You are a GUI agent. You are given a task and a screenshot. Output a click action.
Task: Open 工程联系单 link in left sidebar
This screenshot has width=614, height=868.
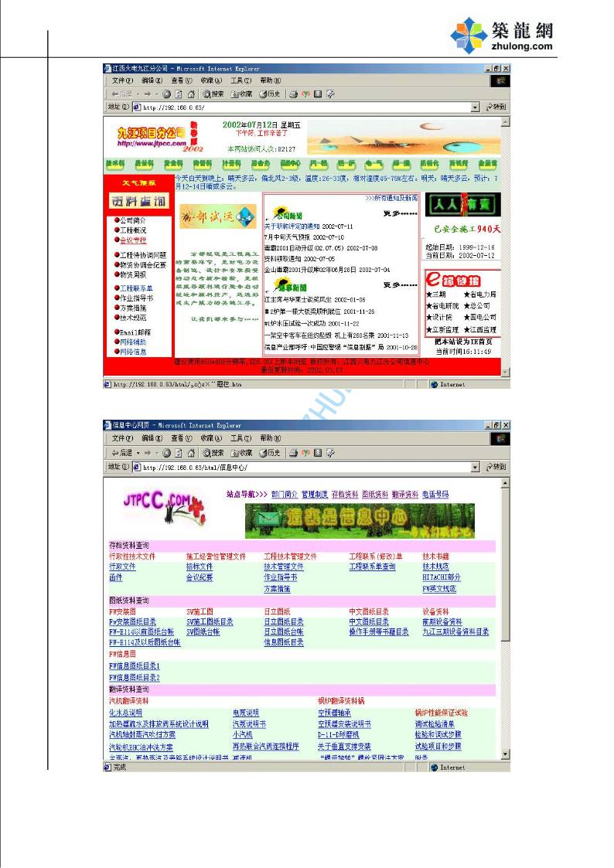click(x=136, y=288)
